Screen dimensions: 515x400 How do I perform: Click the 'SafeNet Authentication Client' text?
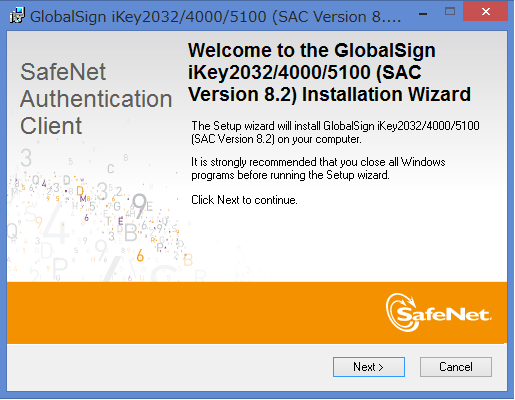point(96,99)
